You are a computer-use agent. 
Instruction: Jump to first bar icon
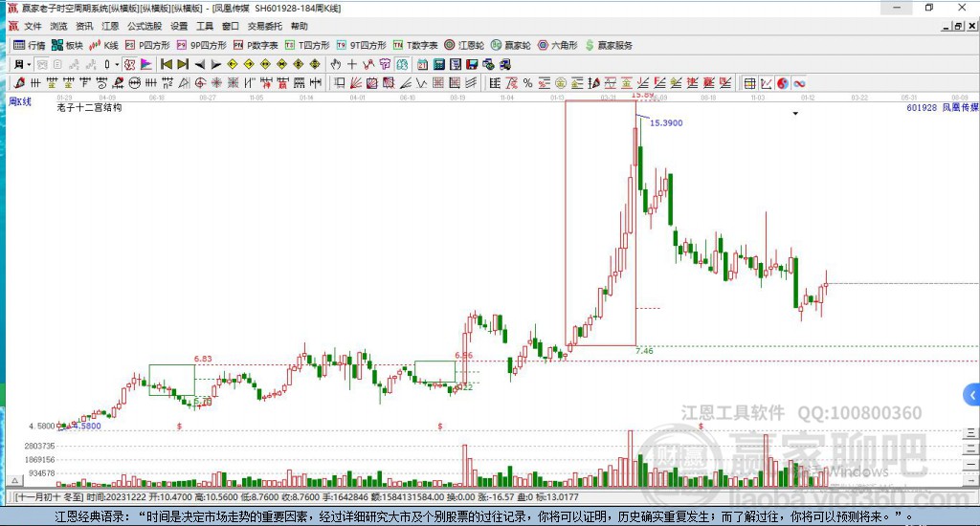167,64
